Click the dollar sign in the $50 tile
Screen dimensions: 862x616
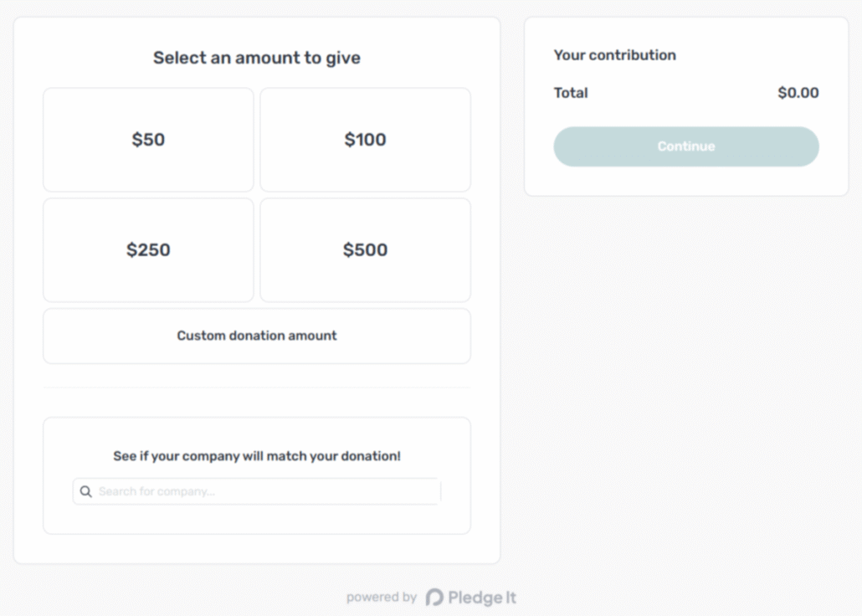[x=136, y=140]
